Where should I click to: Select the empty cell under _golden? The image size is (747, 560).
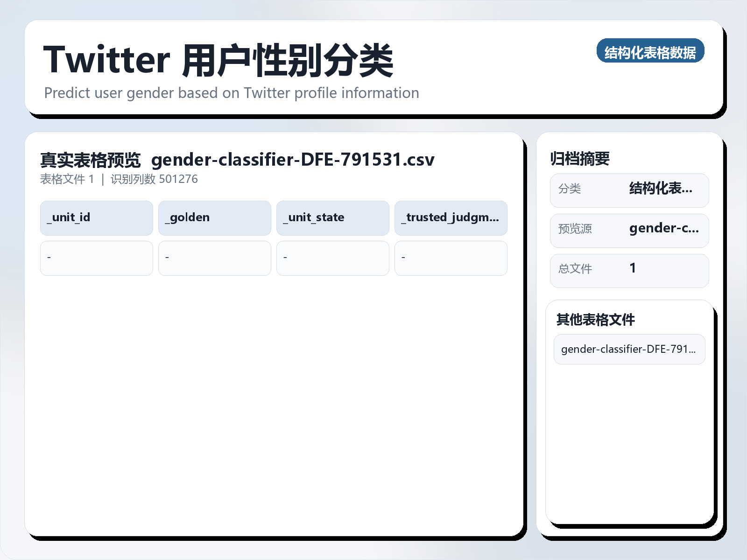pos(214,258)
